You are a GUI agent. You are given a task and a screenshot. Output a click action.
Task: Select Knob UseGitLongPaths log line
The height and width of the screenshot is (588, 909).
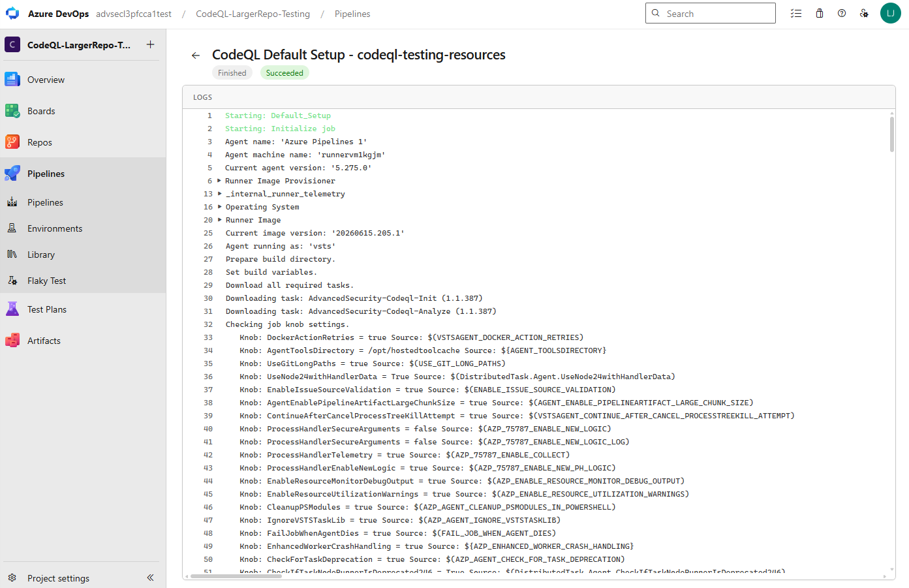[373, 364]
